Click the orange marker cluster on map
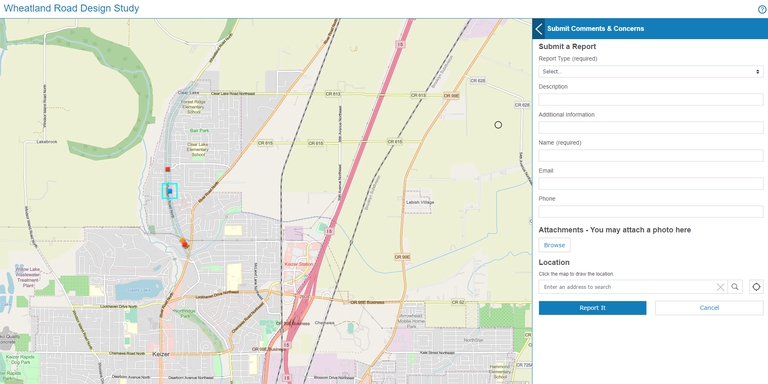Screen dimensions: 768x384 (184, 242)
